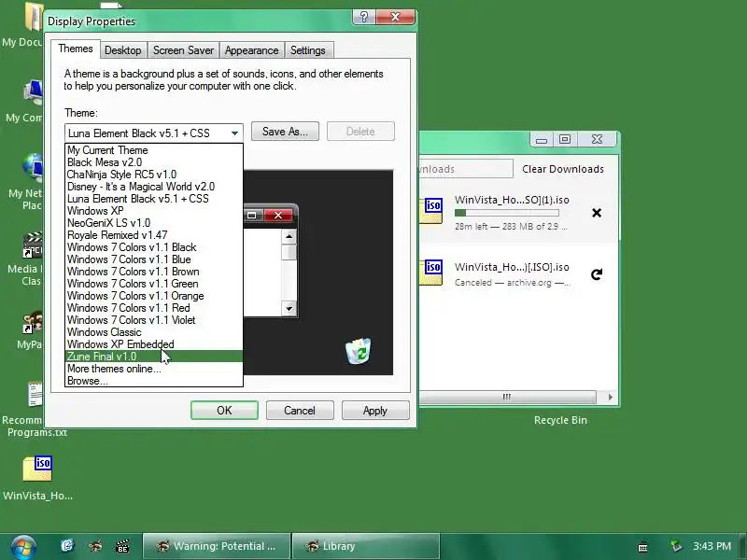
Task: Click More themes online... entry
Action: tap(154, 369)
